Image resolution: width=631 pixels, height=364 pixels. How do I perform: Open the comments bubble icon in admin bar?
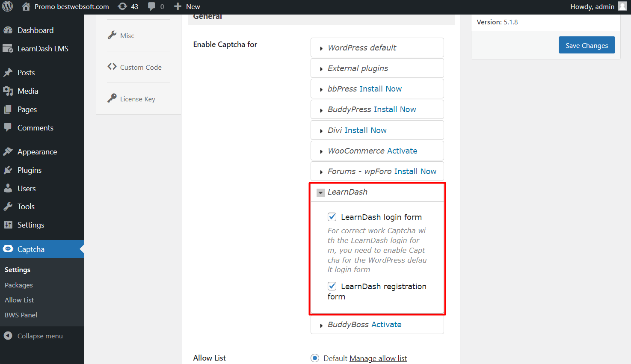pos(151,6)
